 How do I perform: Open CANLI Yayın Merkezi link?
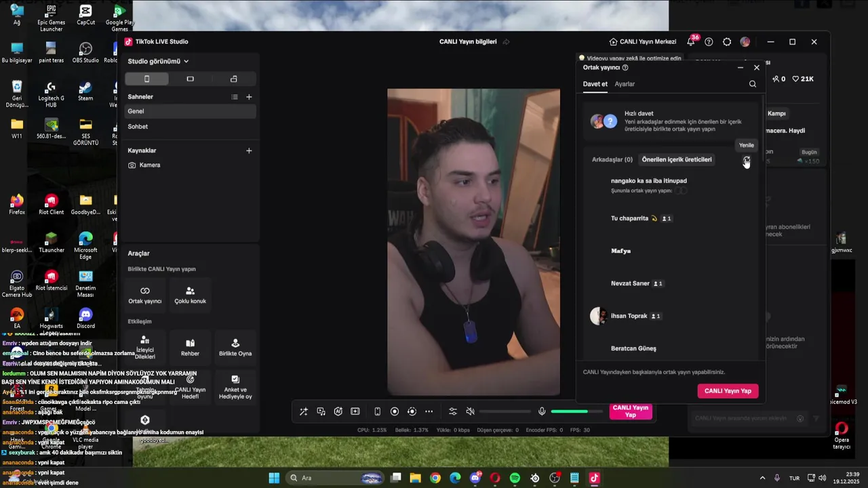click(x=643, y=41)
